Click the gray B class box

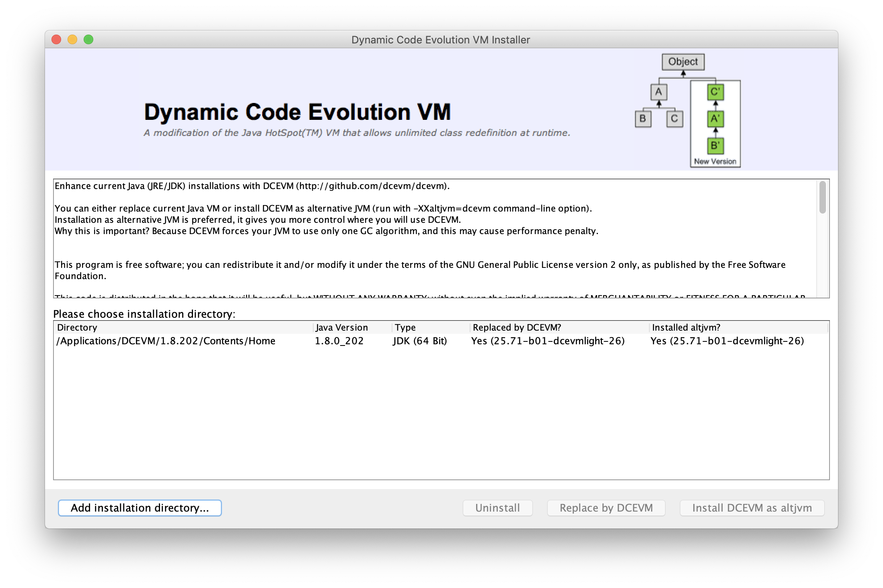click(643, 119)
